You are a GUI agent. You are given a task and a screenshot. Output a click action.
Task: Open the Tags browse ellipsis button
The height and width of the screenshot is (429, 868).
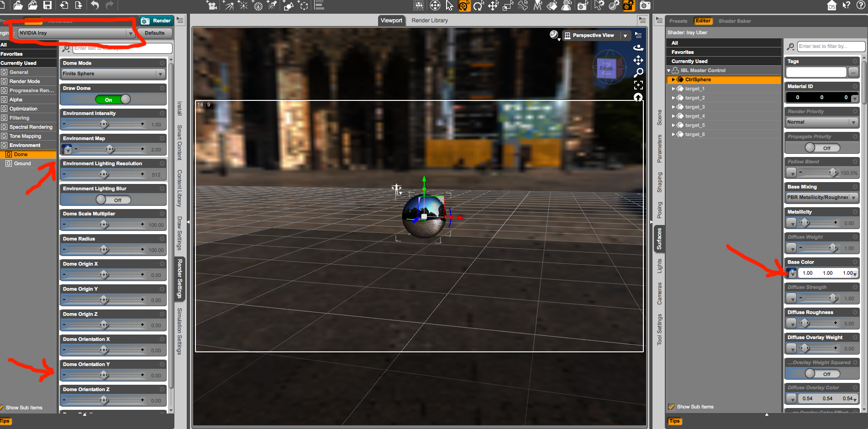tap(853, 72)
